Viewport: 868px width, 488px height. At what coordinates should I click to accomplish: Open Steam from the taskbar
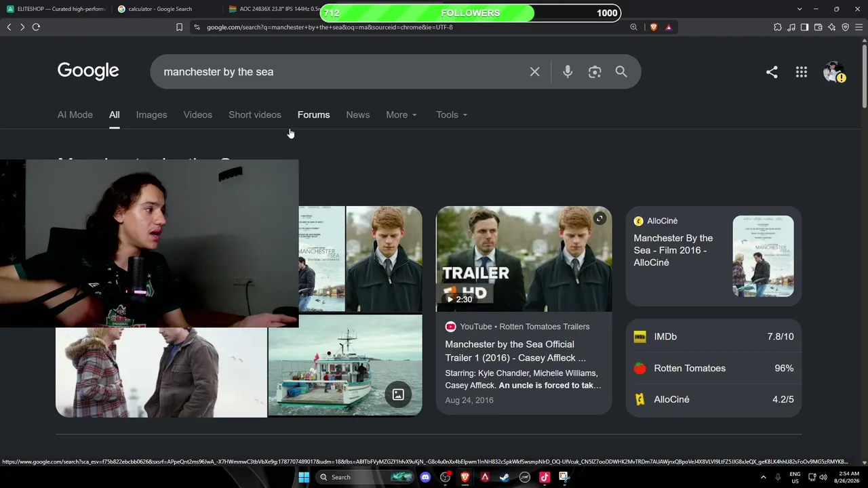tap(505, 477)
